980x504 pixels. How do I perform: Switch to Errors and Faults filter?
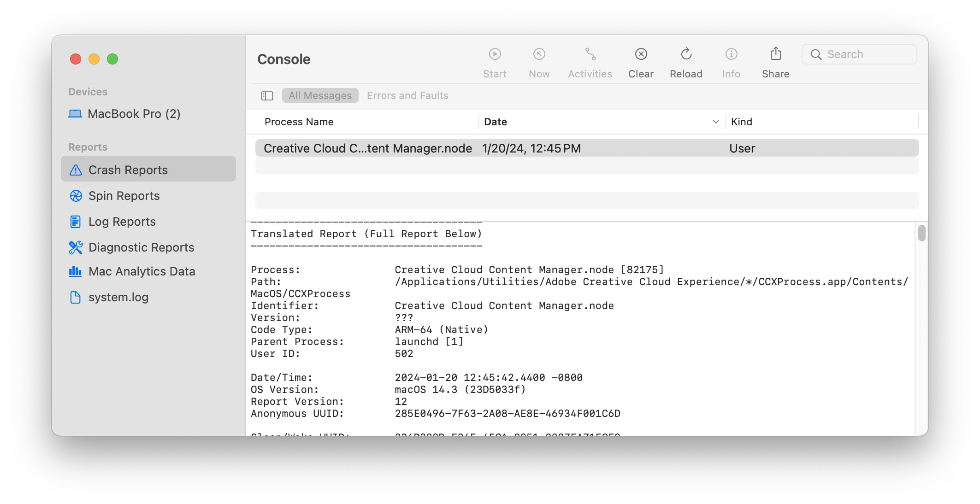[x=407, y=96]
